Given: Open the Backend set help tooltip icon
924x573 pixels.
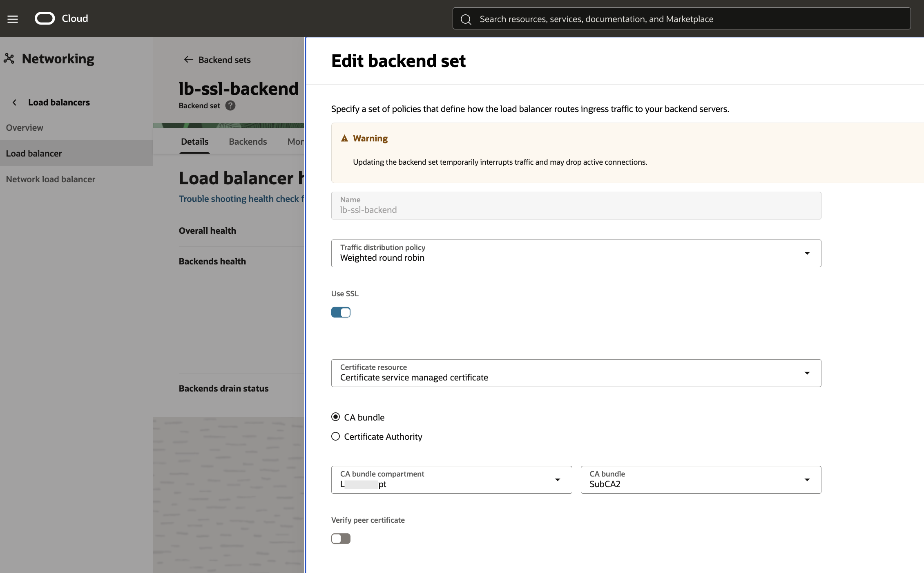Looking at the screenshot, I should pos(230,105).
